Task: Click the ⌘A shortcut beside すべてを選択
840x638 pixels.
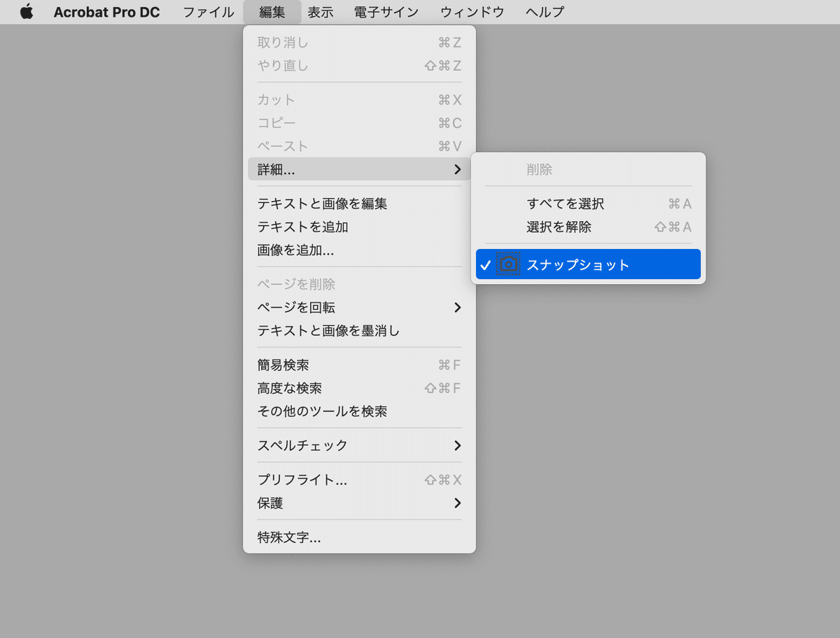Action: (680, 204)
